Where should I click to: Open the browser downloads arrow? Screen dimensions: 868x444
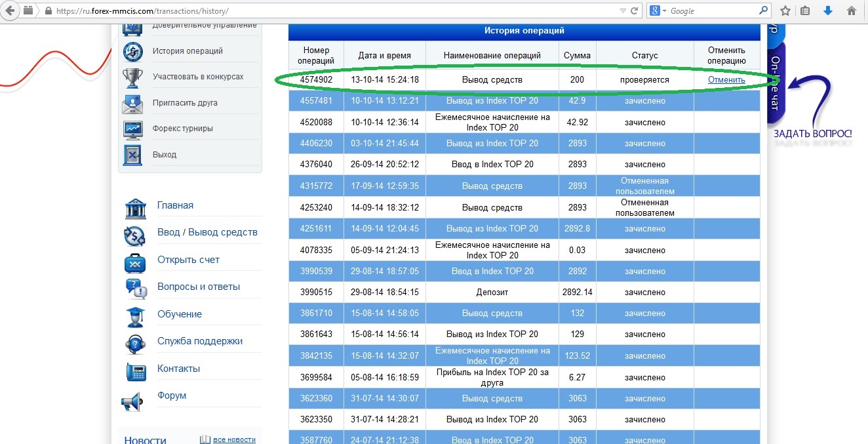pos(827,11)
